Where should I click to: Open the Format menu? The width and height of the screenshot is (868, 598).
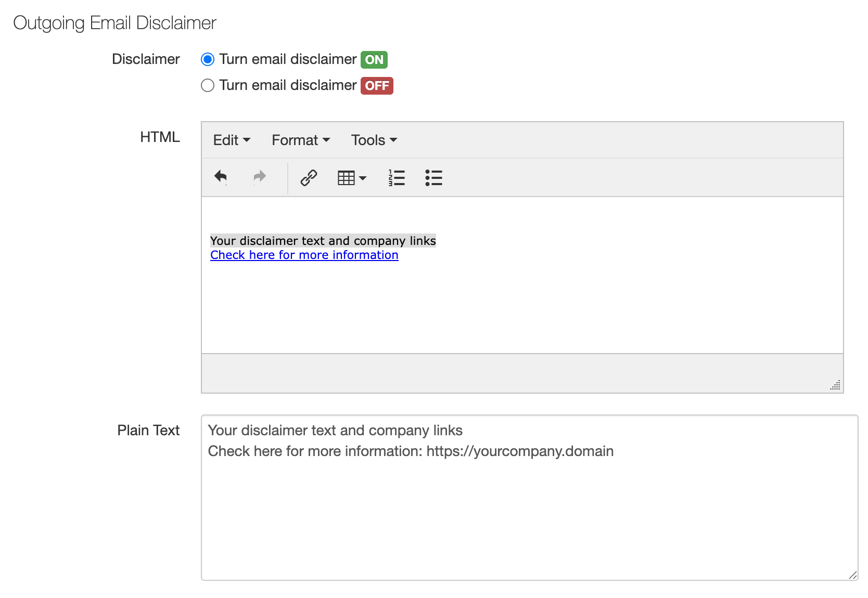click(x=301, y=140)
